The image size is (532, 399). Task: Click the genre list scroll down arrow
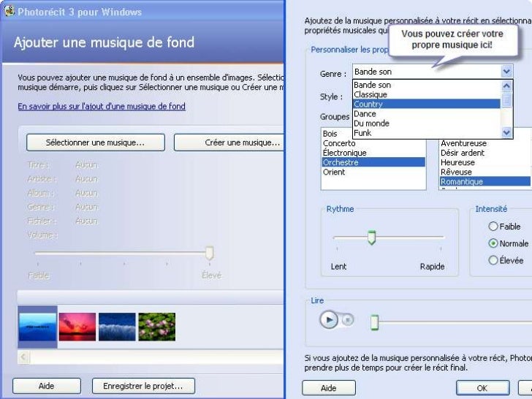[x=506, y=132]
